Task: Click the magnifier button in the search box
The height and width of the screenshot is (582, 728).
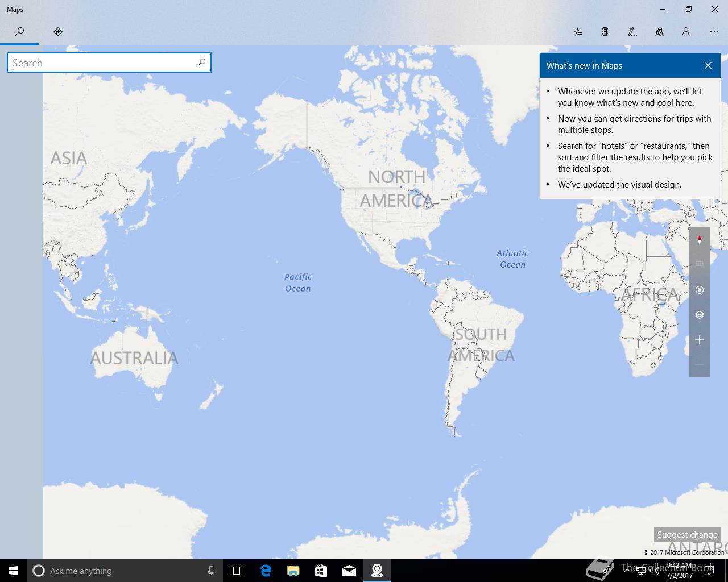Action: click(201, 63)
